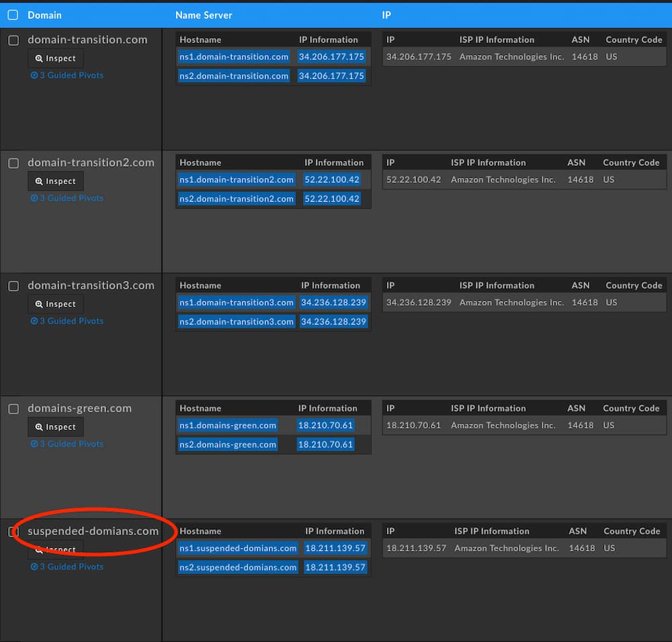Click the Domain column header

click(x=44, y=15)
